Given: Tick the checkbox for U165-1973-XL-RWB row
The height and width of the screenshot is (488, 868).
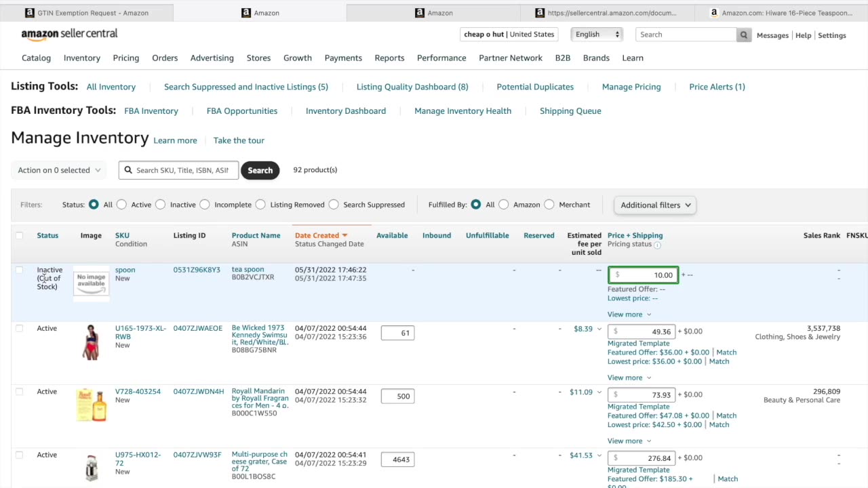Looking at the screenshot, I should (19, 329).
